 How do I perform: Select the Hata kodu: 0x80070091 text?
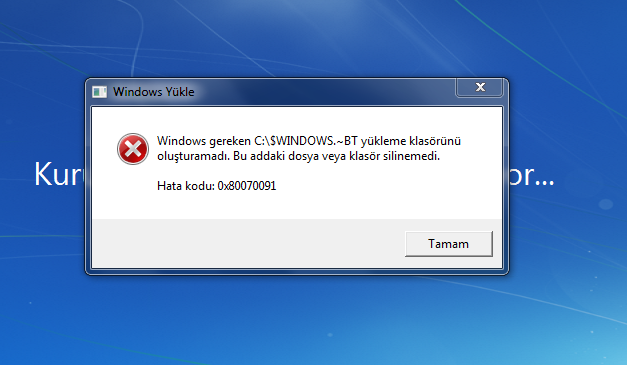(216, 186)
